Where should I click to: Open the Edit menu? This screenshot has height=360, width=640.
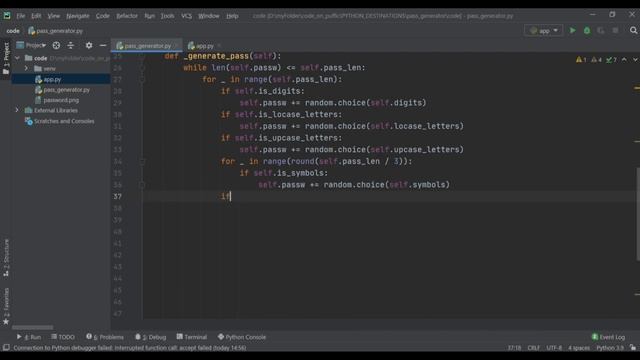point(36,16)
